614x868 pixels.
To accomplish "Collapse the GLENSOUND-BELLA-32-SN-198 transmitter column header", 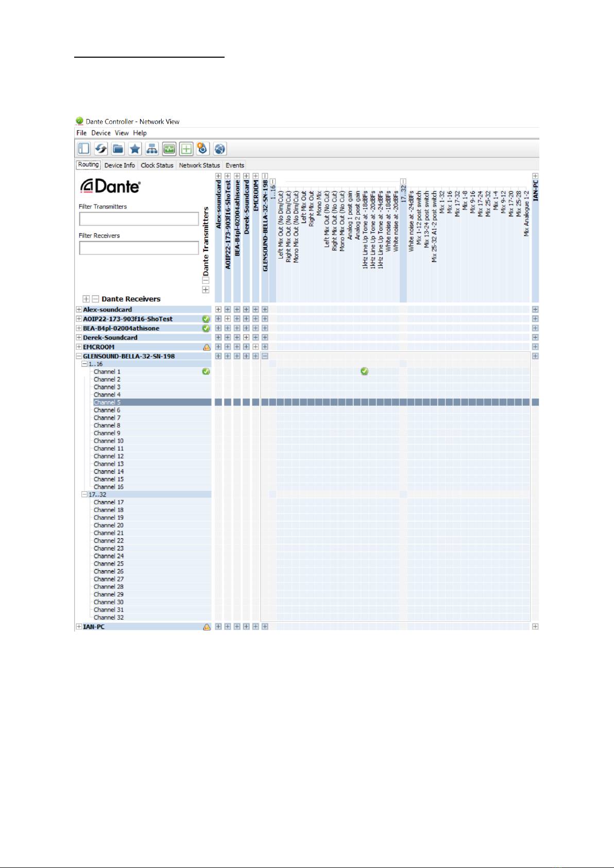I will (x=265, y=176).
